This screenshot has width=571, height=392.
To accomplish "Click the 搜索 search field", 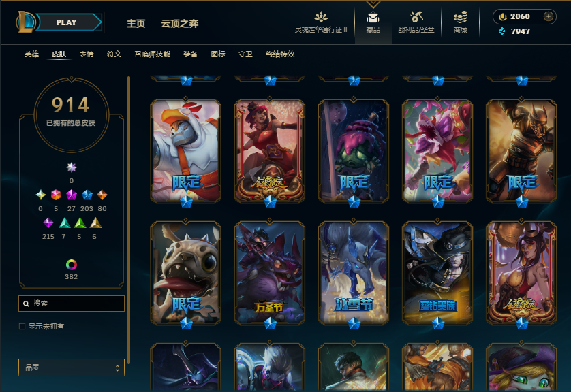I will 72,304.
